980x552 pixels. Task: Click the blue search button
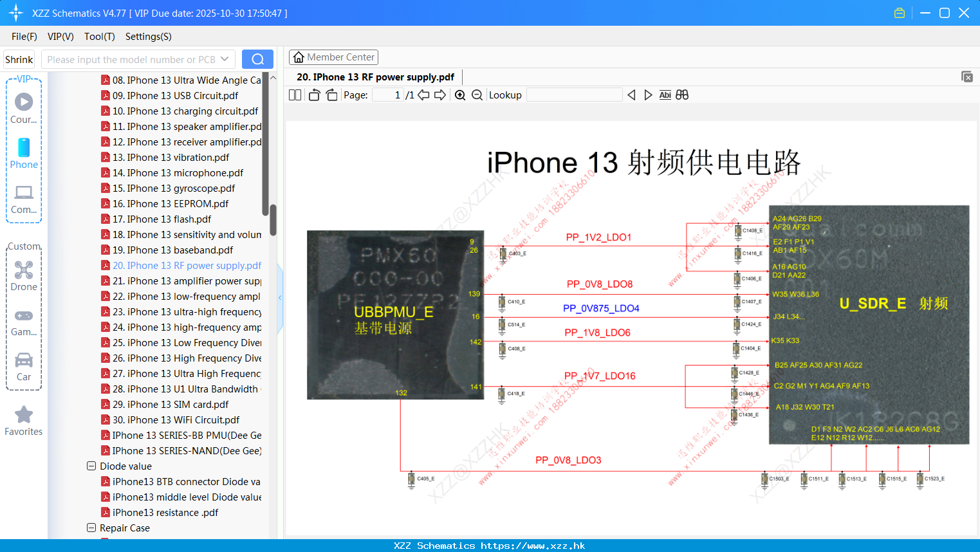pyautogui.click(x=257, y=59)
